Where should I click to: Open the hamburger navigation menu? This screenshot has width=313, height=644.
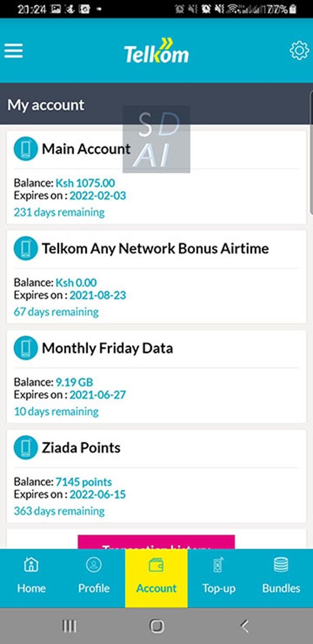[13, 51]
